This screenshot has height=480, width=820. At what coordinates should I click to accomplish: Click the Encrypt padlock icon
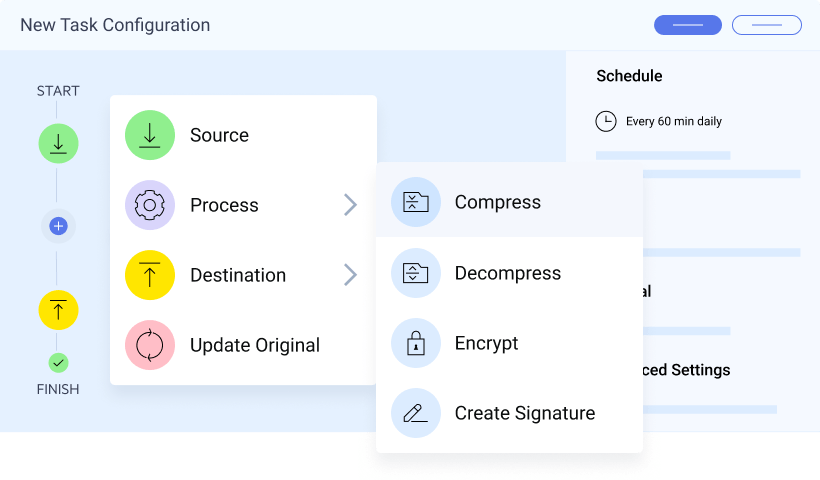[415, 343]
